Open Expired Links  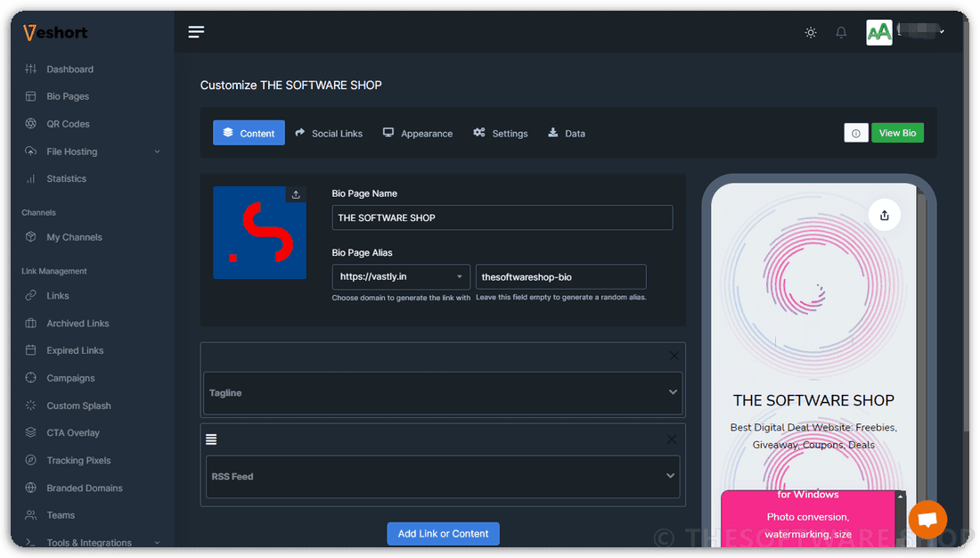(x=75, y=350)
